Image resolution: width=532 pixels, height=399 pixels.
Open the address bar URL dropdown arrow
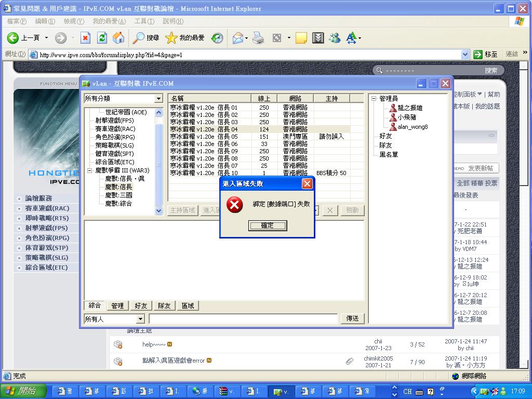coord(465,54)
